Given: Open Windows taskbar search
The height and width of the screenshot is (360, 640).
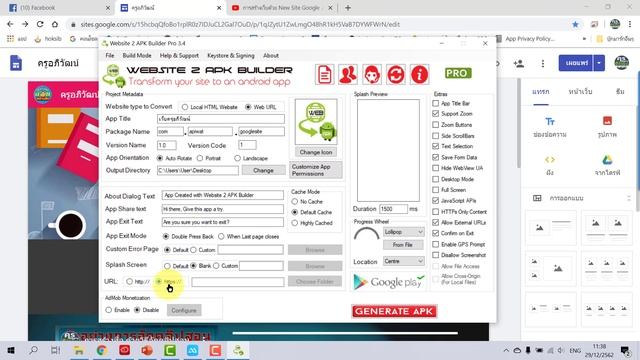Looking at the screenshot, I should (33, 350).
